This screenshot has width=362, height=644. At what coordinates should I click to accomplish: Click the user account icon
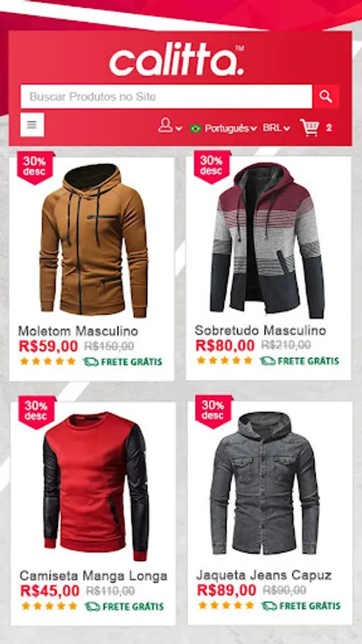point(165,125)
